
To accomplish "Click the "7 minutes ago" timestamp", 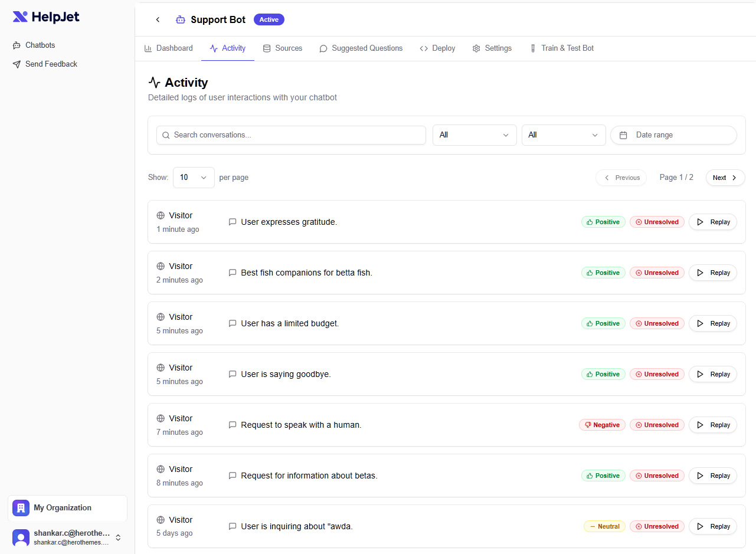I will (x=179, y=432).
